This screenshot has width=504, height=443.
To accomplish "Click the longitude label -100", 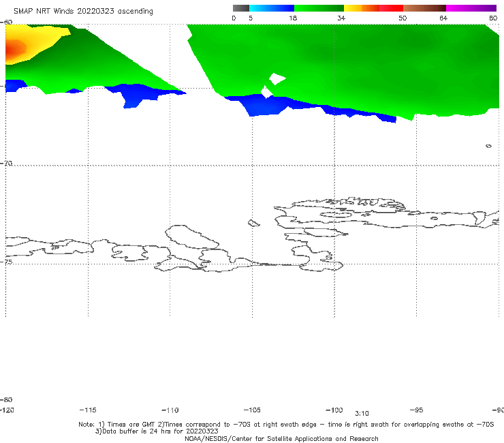I will click(334, 410).
